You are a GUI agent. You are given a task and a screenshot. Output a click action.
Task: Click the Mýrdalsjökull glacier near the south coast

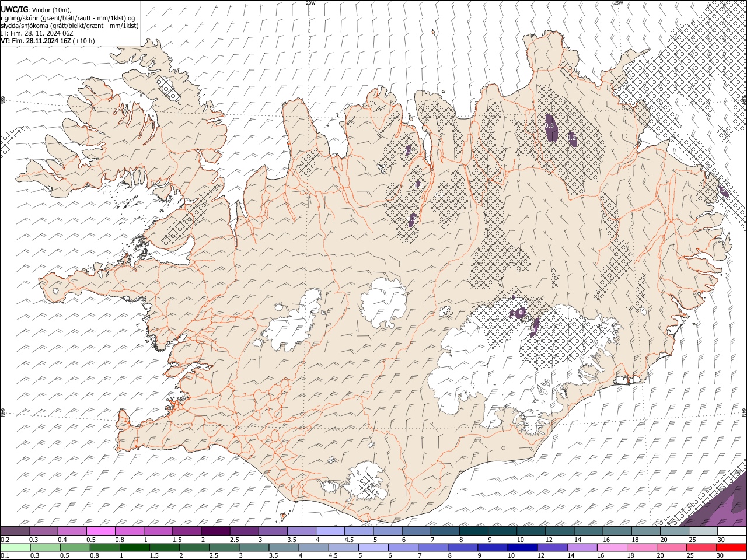365,481
